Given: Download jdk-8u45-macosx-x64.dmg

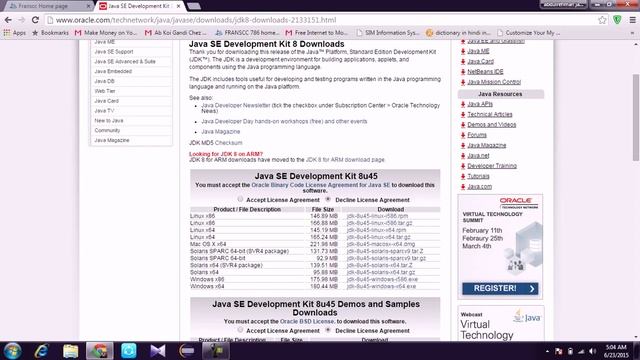Looking at the screenshot, I should click(x=381, y=244).
